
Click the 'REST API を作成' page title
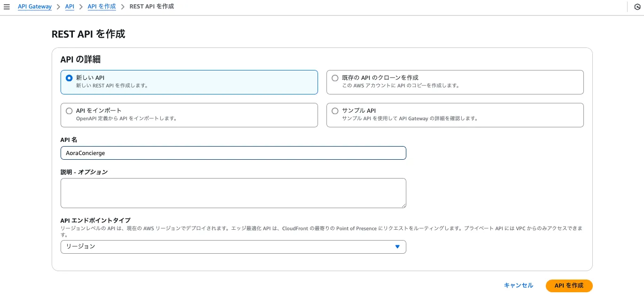click(88, 34)
